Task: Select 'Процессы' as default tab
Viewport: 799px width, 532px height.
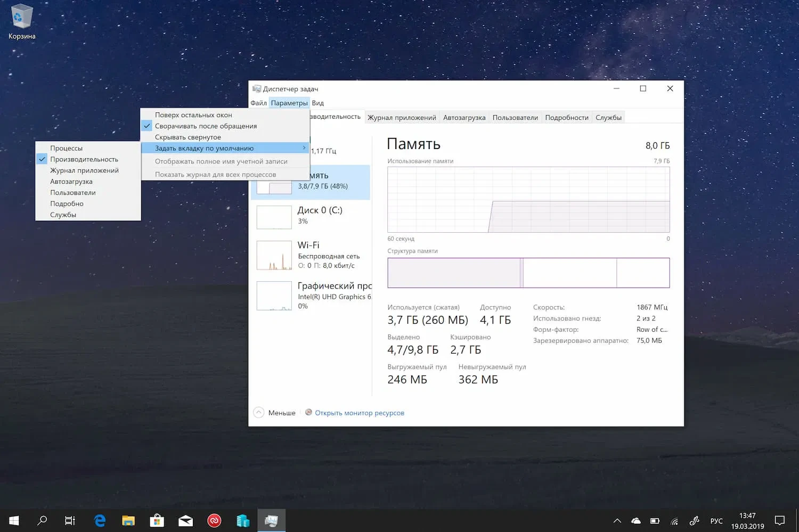Action: [66, 148]
